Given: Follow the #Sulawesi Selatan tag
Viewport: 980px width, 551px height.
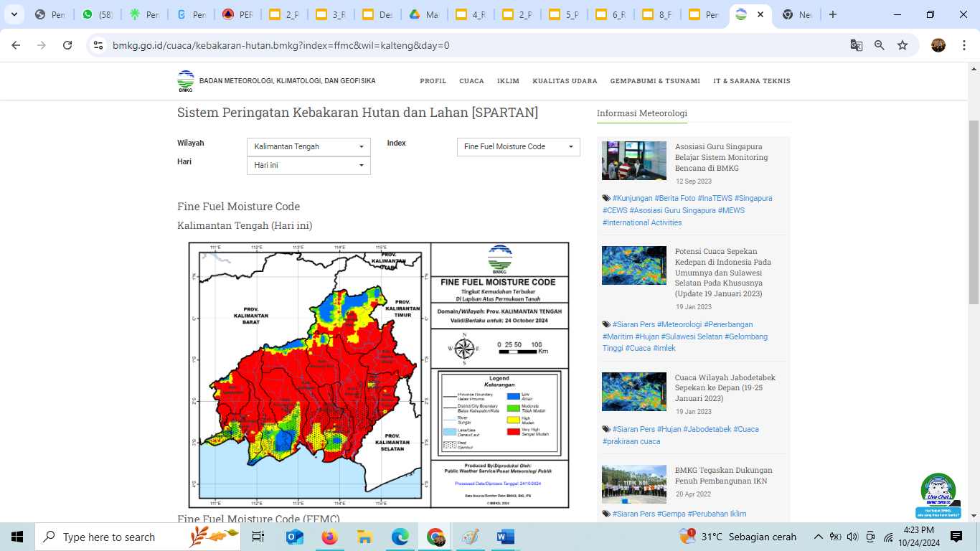Looking at the screenshot, I should point(692,336).
